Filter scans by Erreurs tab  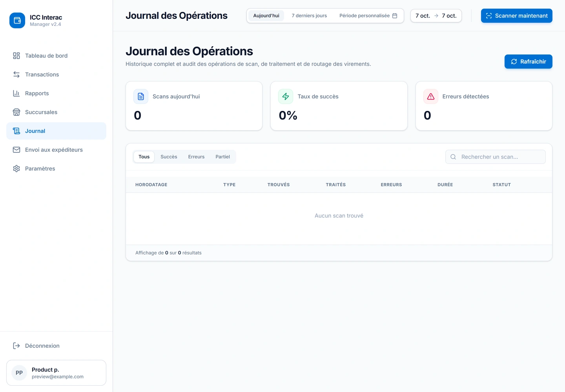[196, 157]
